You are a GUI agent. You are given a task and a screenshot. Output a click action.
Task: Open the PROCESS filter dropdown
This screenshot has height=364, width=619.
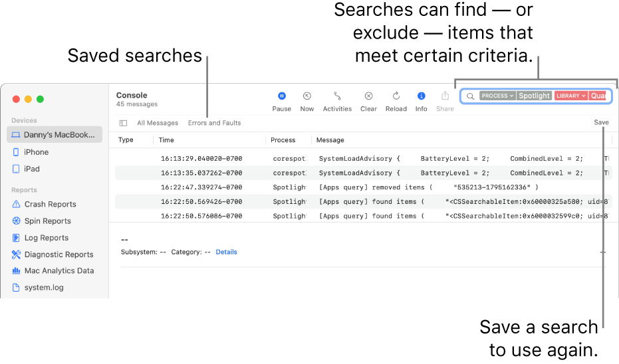pos(497,96)
